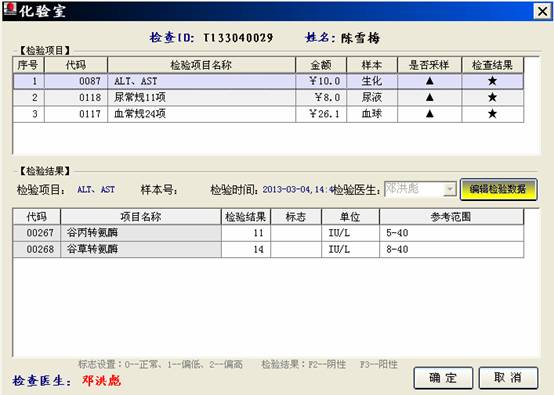
Task: Click the 8-40 reference range cell
Action: 451,249
